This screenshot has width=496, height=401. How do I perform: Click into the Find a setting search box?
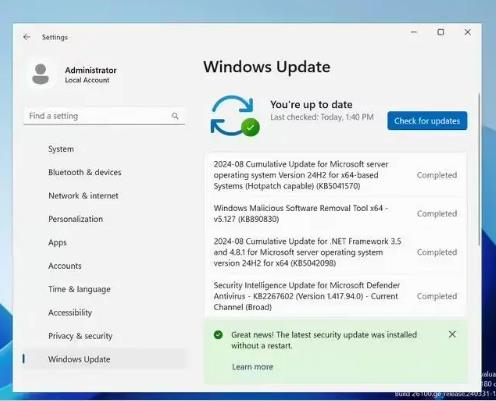click(104, 116)
